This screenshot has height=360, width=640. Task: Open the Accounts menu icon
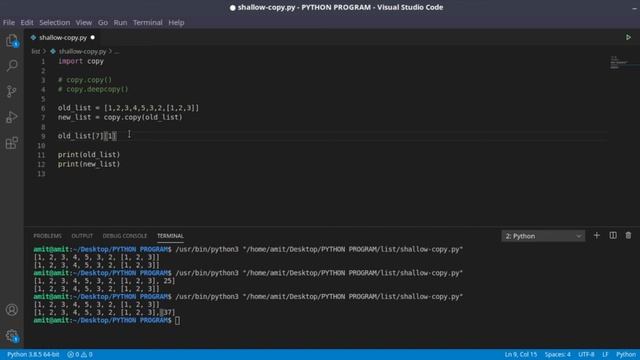(x=12, y=310)
